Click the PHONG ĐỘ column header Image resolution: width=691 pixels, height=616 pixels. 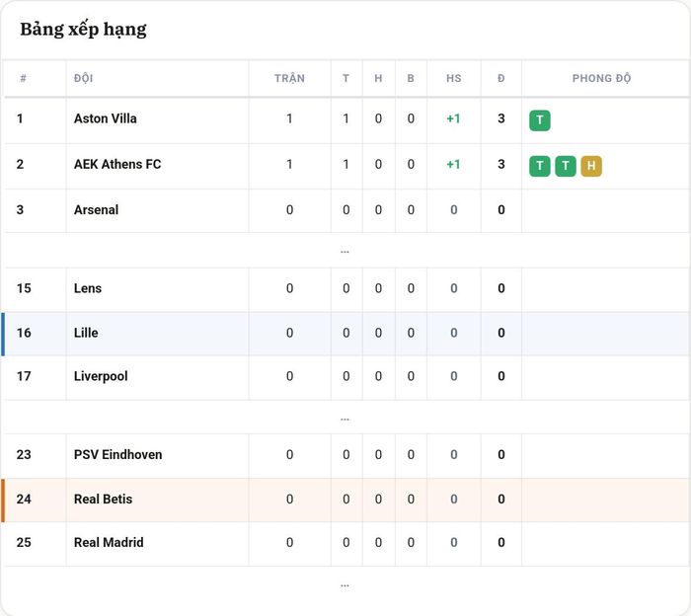tap(601, 78)
